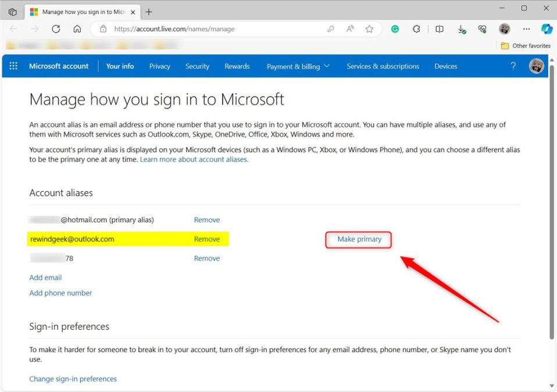Remove the hotmail.com primary alias
557x392 pixels.
[207, 220]
